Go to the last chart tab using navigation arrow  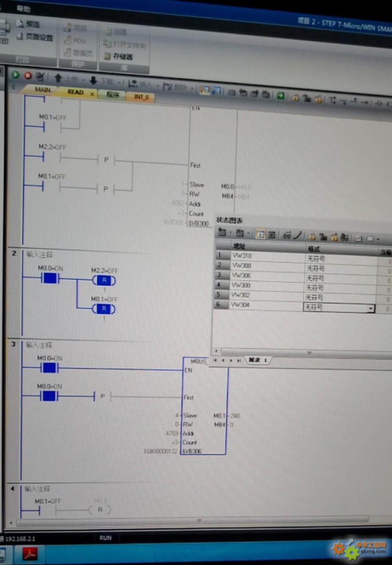click(239, 360)
